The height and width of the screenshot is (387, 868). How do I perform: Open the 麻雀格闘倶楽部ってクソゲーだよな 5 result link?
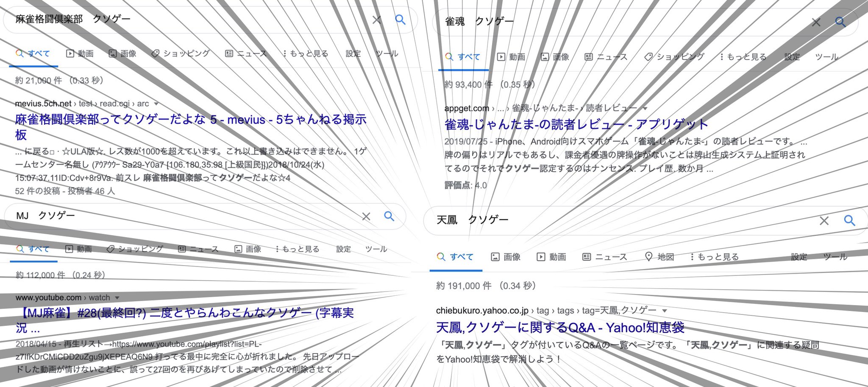coord(191,127)
